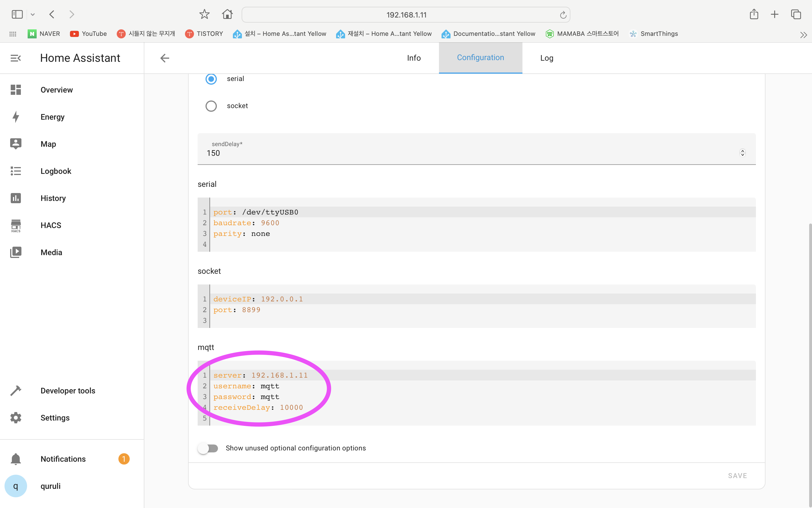The width and height of the screenshot is (812, 508).
Task: Show tab overview icon
Action: click(x=796, y=14)
